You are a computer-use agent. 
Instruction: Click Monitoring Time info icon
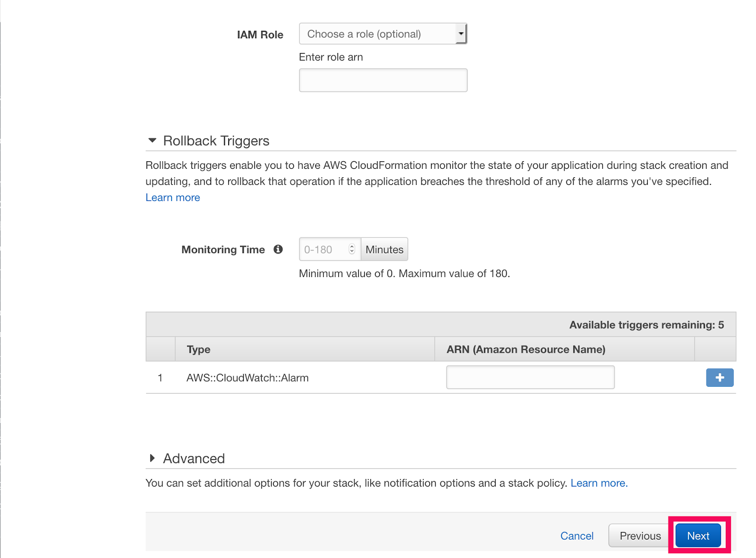(278, 249)
